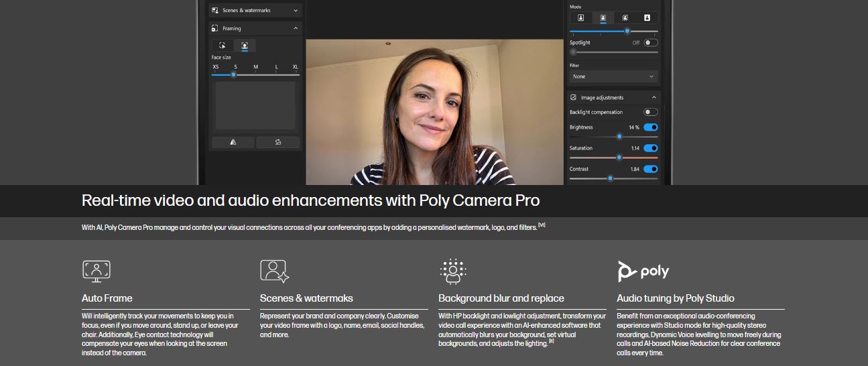The width and height of the screenshot is (868, 366).
Task: Choose the third blur Mode icon
Action: (625, 17)
